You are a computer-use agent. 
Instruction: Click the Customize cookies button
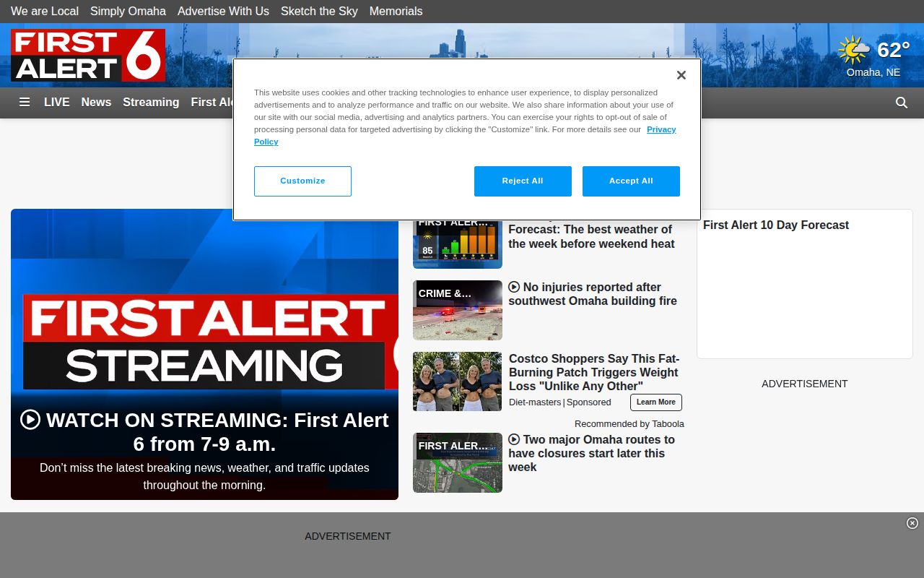(302, 181)
